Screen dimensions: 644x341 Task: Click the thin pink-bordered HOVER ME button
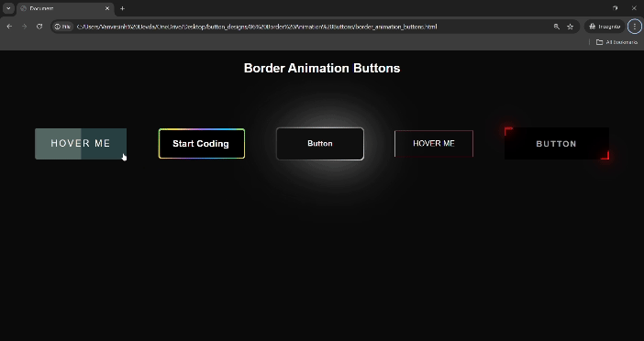pos(434,144)
